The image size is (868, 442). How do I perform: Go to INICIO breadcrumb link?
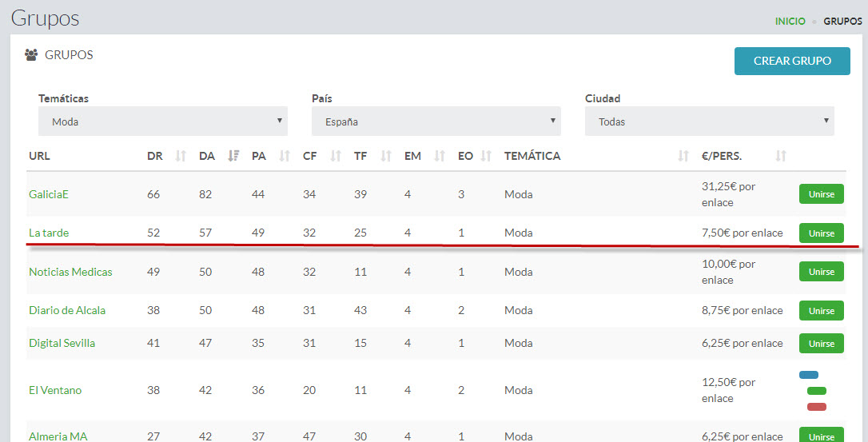(790, 21)
